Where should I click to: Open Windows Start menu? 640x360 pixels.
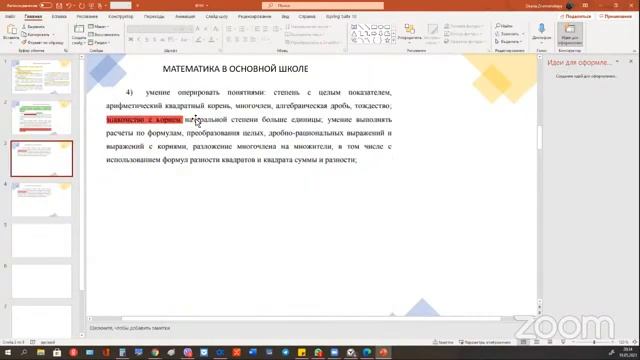point(8,352)
